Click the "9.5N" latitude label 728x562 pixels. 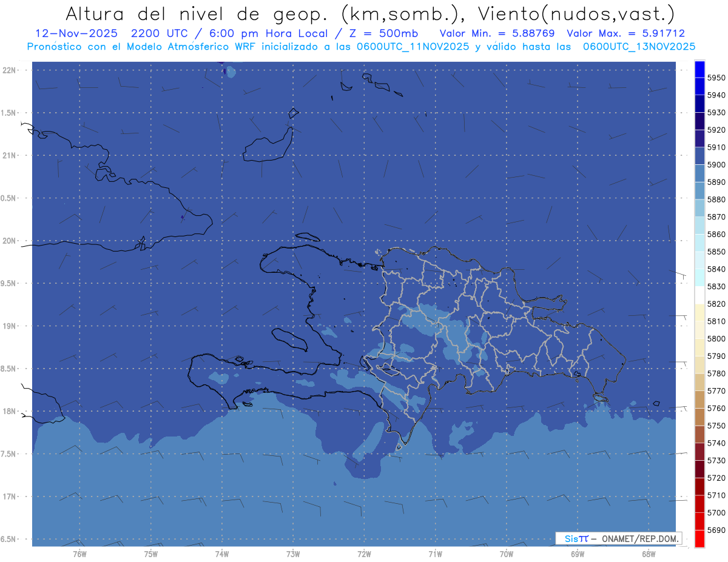(8, 283)
